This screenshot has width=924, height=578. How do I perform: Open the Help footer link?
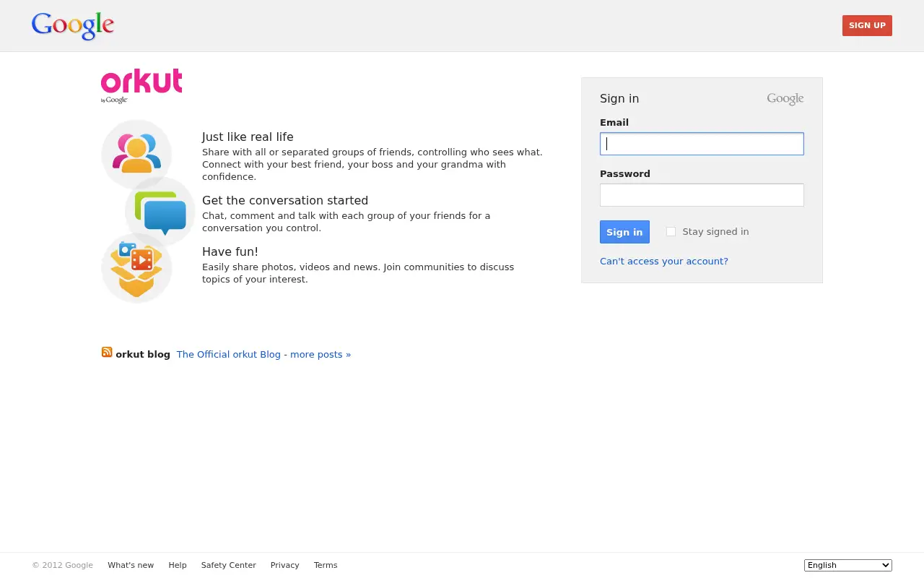coord(178,565)
